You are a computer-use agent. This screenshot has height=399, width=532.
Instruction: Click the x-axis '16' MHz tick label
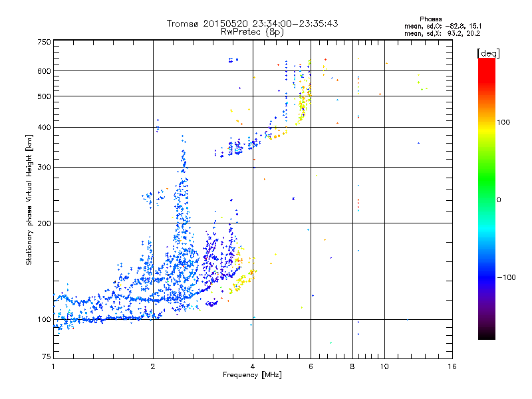pyautogui.click(x=452, y=366)
